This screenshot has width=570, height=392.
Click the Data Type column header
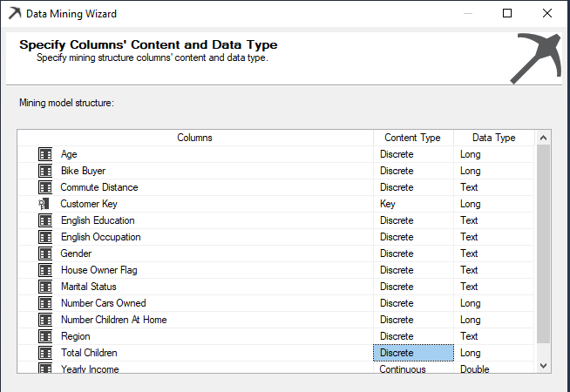(493, 138)
